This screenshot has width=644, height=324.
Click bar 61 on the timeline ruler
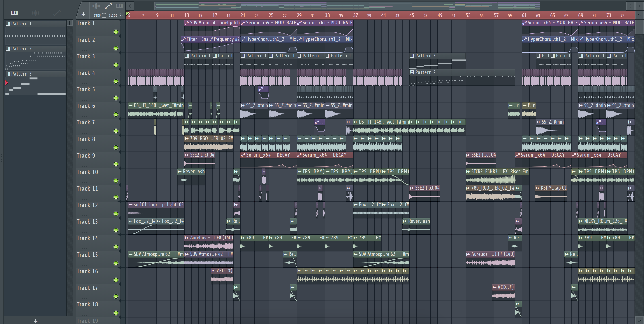pos(524,15)
